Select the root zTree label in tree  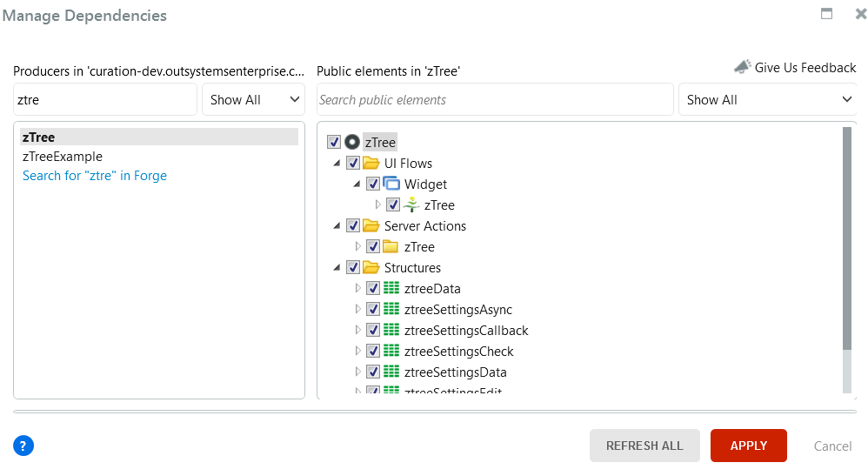point(380,143)
